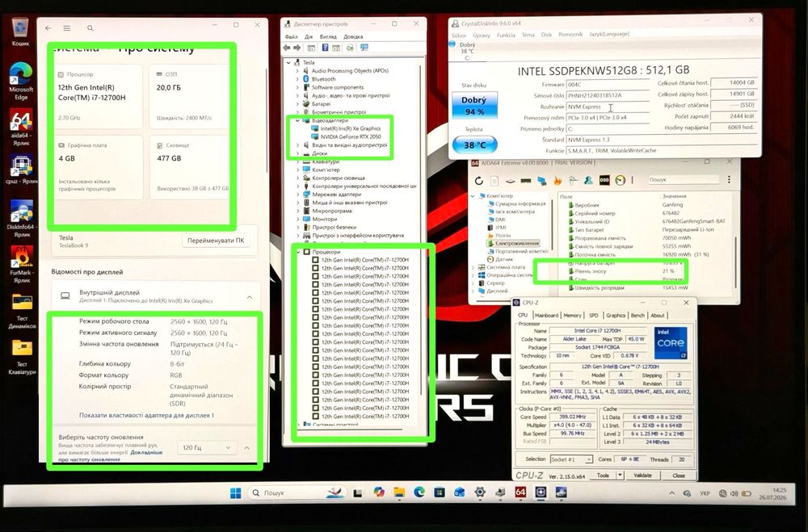This screenshot has width=808, height=532.
Task: Open aida64 desktop shortcut
Action: point(21,128)
